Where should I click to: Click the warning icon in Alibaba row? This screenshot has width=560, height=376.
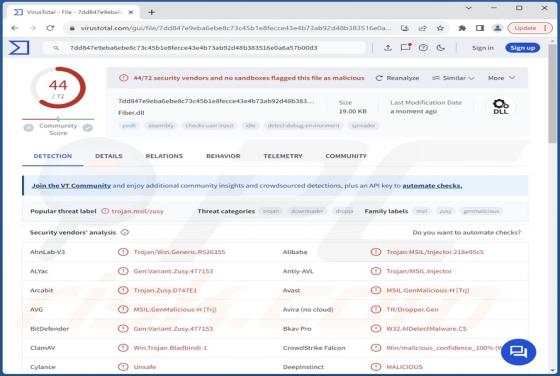pos(376,252)
